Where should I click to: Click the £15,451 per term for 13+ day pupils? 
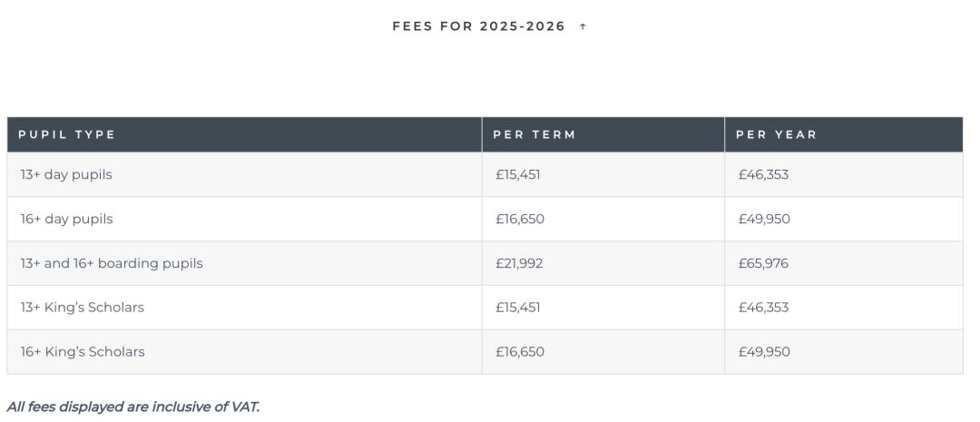point(518,175)
